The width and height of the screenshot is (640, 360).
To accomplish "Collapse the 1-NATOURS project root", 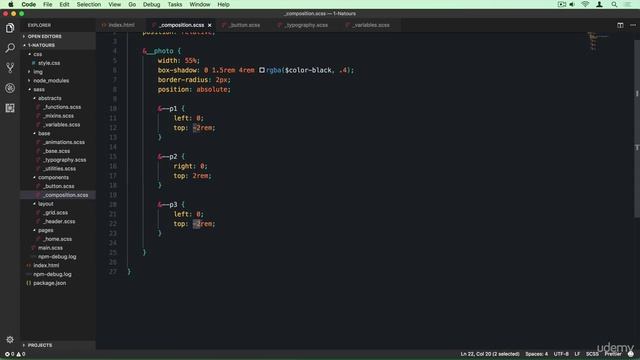I will coord(58,45).
